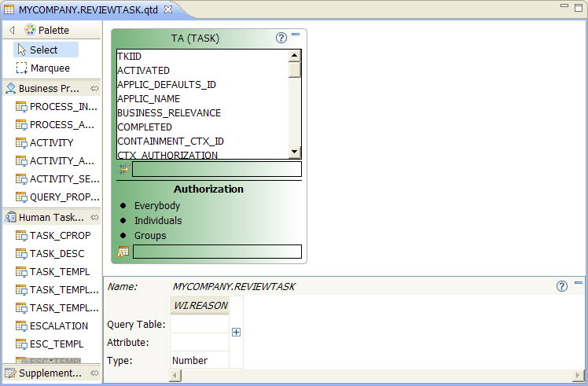
Task: Collapse the TA (TASK) table box
Action: [296, 34]
